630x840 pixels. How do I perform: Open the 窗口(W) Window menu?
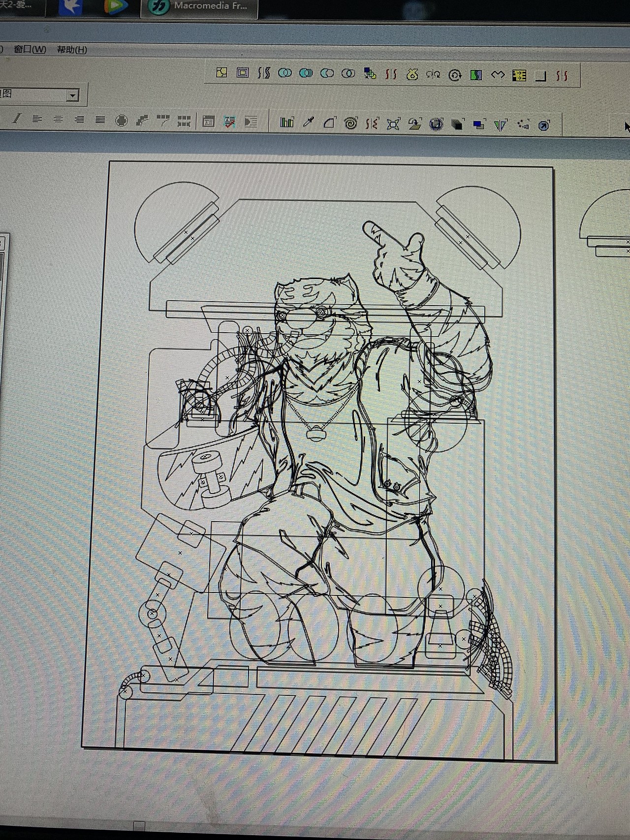[30, 49]
